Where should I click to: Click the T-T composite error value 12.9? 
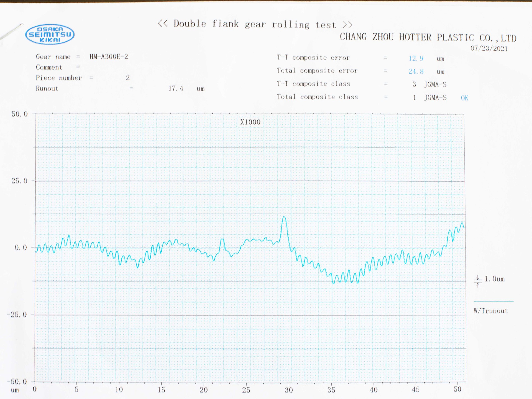click(x=416, y=58)
